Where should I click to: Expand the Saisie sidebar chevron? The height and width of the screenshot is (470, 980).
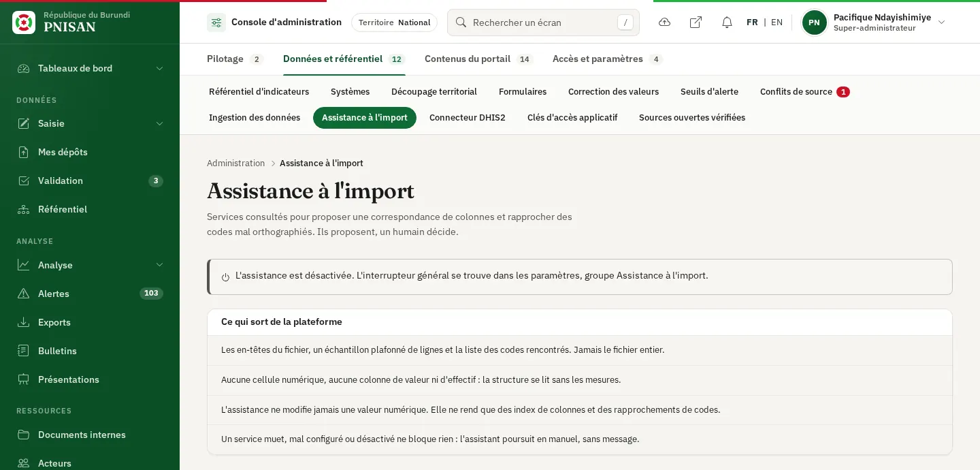[x=159, y=123]
